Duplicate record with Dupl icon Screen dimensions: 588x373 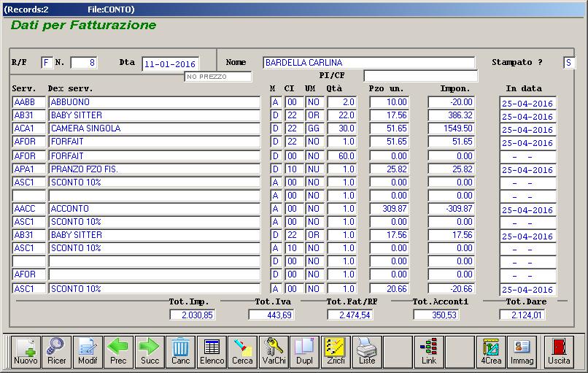(x=304, y=351)
